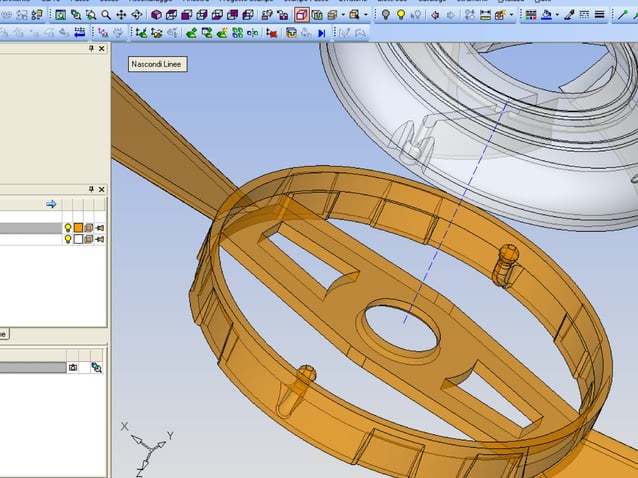Open the orange layer color swatch
The height and width of the screenshot is (478, 638).
coord(78,228)
